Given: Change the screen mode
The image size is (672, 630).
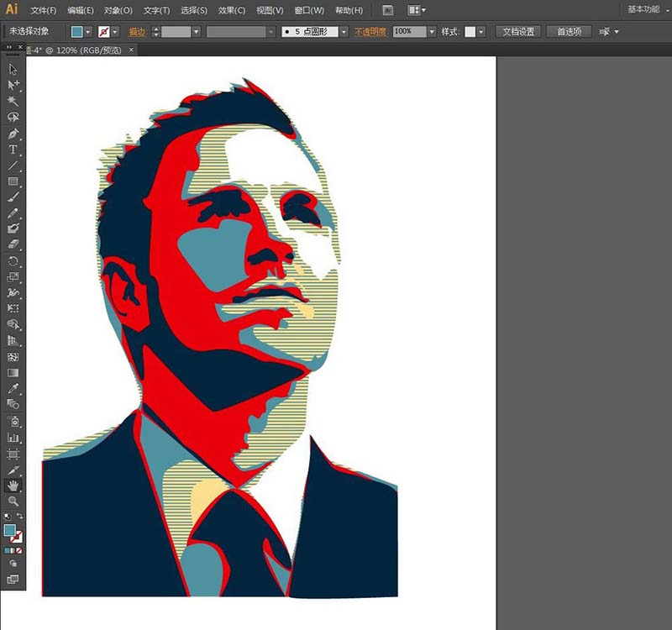Looking at the screenshot, I should click(13, 580).
